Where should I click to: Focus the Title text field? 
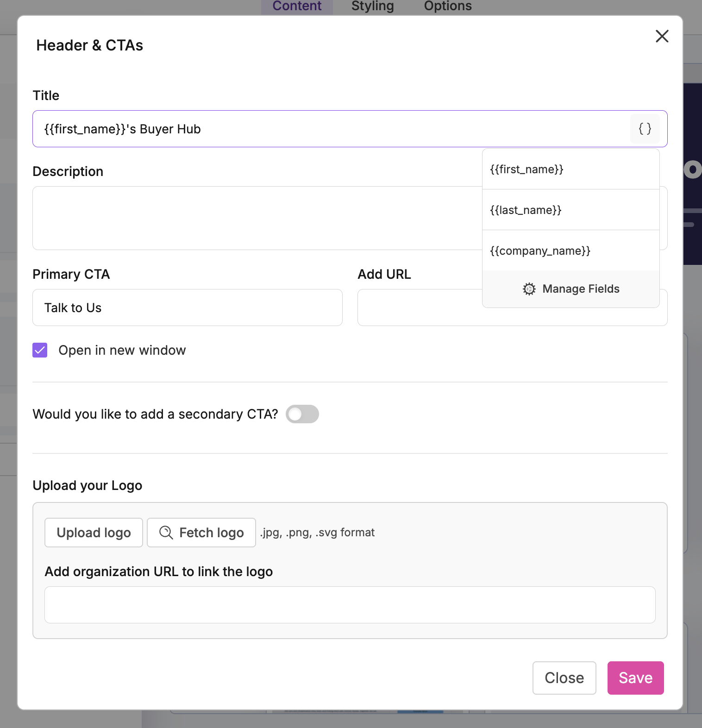click(x=324, y=129)
